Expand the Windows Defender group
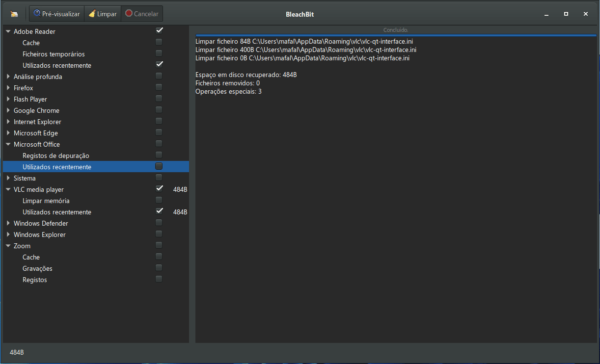Image resolution: width=600 pixels, height=364 pixels. (8, 223)
